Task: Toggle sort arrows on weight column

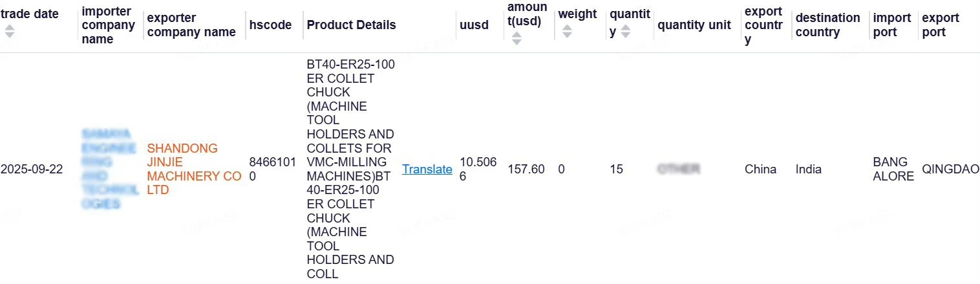Action: [567, 31]
